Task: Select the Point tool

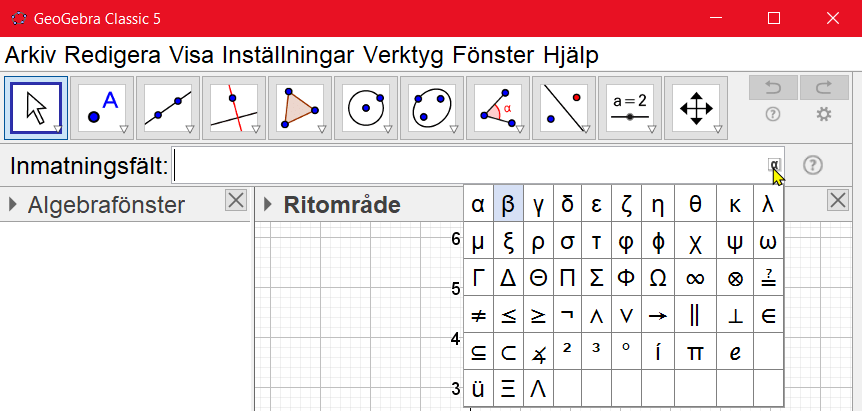Action: (x=102, y=108)
